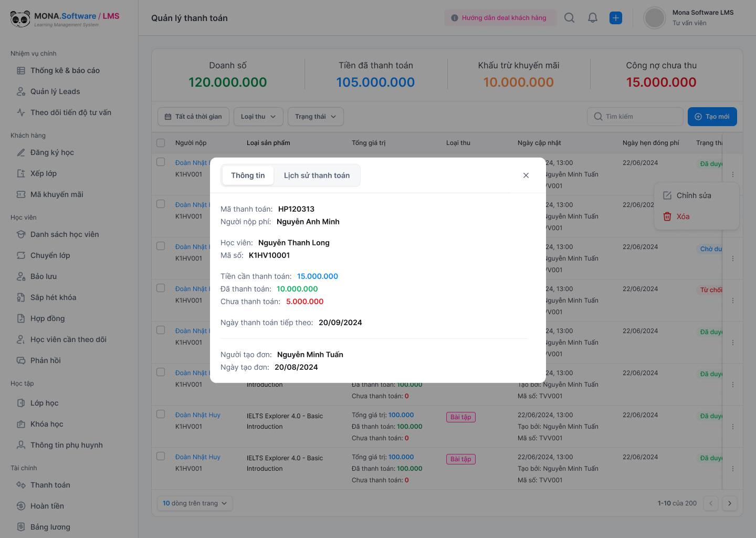Image resolution: width=756 pixels, height=538 pixels.
Task: Open Học viên cần theo dõi in sidebar
Action: click(x=69, y=339)
